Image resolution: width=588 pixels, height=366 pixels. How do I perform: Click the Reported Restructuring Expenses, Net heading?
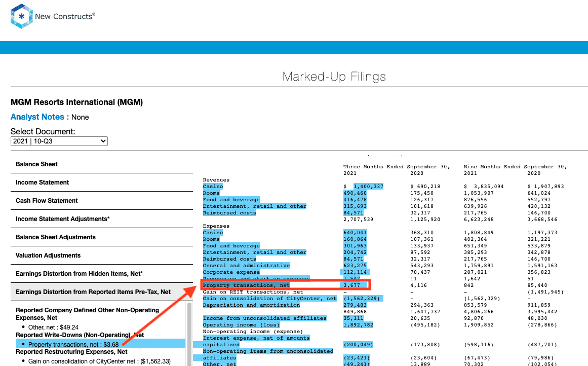pos(71,352)
